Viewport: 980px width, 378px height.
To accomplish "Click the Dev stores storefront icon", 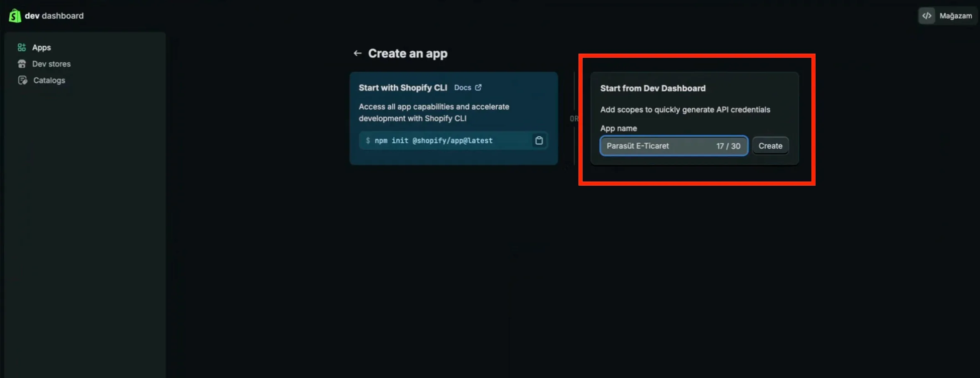I will click(x=22, y=64).
